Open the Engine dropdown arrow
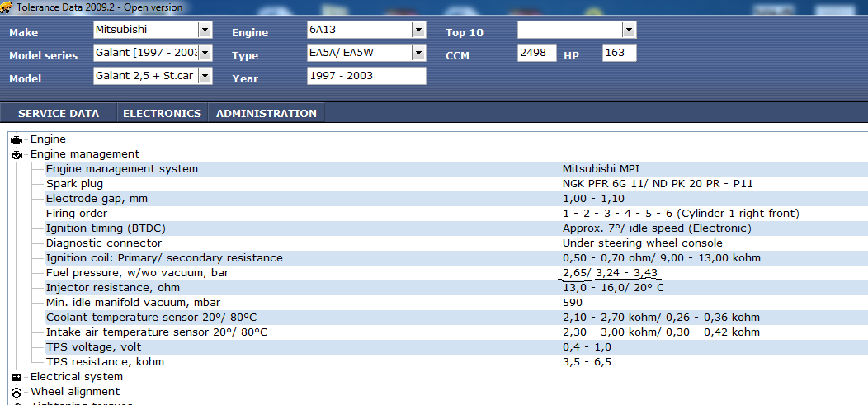868x405 pixels. tap(418, 30)
